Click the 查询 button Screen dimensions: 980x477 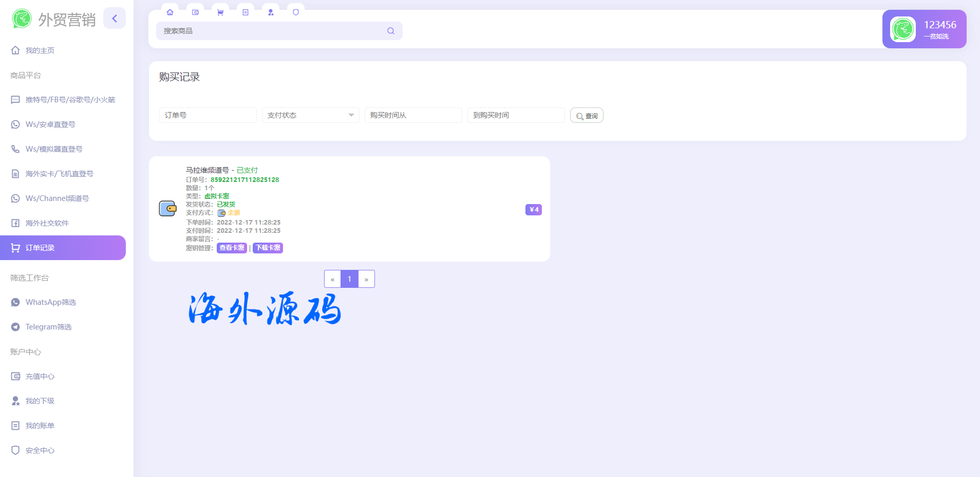click(x=587, y=116)
